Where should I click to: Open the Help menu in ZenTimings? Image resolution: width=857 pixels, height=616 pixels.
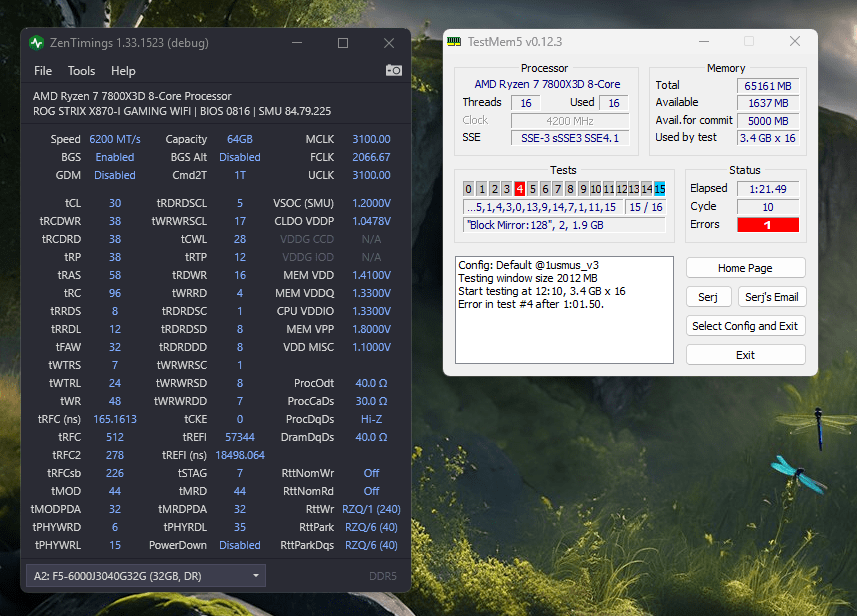[x=123, y=71]
